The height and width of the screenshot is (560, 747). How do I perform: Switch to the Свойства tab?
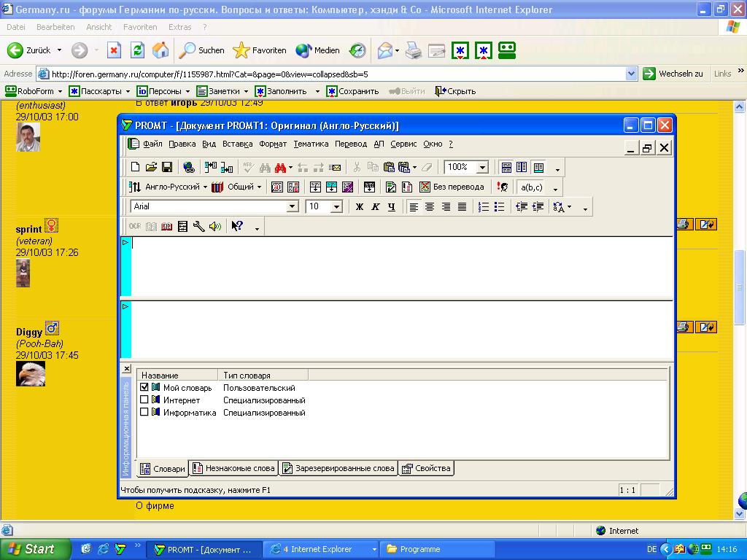[x=426, y=469]
